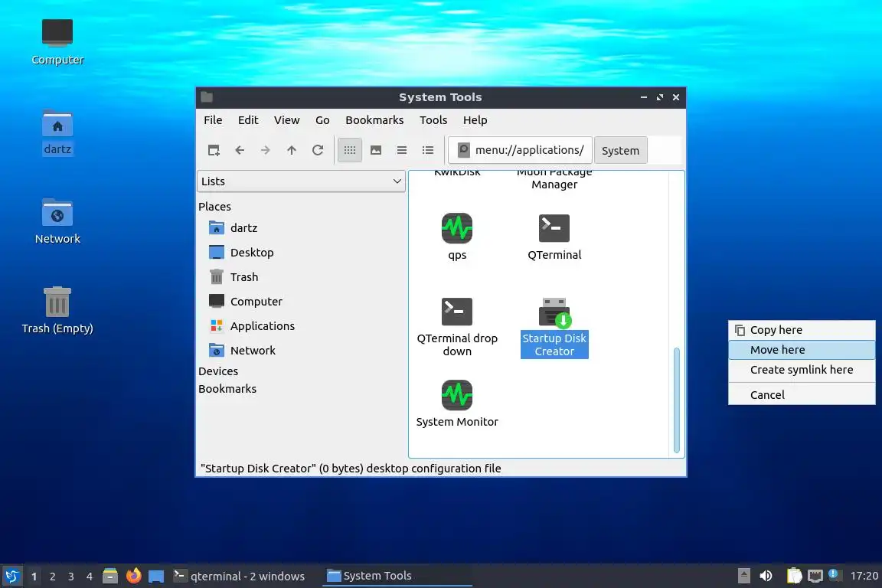
Task: Switch to compact list view
Action: (x=402, y=150)
